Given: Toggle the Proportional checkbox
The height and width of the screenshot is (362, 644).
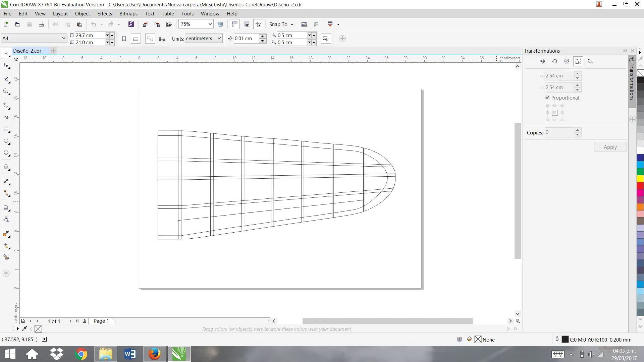Looking at the screenshot, I should click(x=547, y=98).
